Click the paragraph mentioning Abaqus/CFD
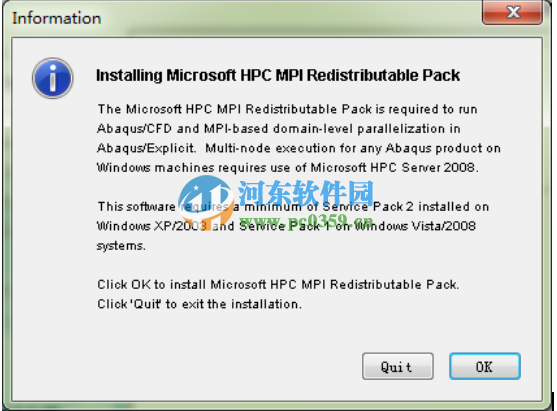 pyautogui.click(x=299, y=138)
